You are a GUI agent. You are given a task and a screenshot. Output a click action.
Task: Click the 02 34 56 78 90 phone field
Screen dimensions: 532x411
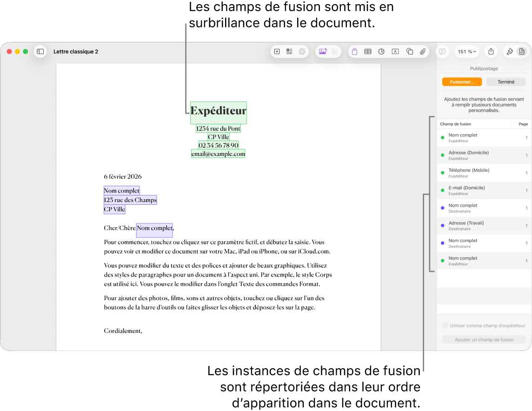[x=218, y=145]
